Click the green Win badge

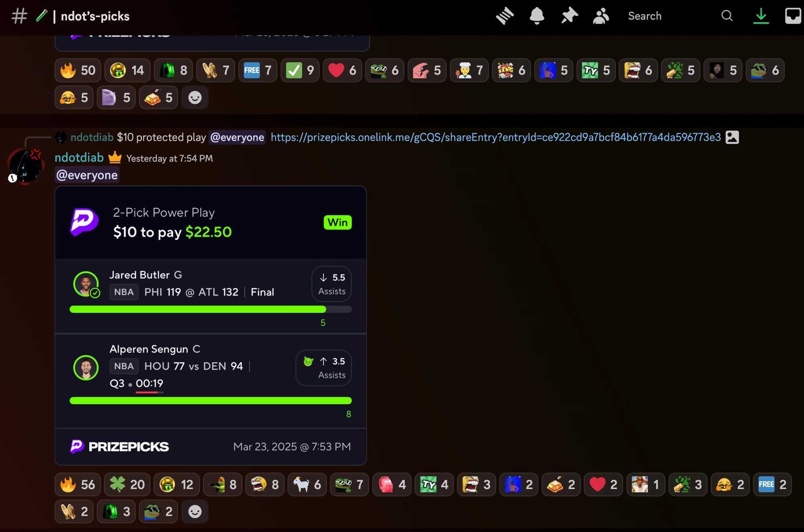click(338, 222)
